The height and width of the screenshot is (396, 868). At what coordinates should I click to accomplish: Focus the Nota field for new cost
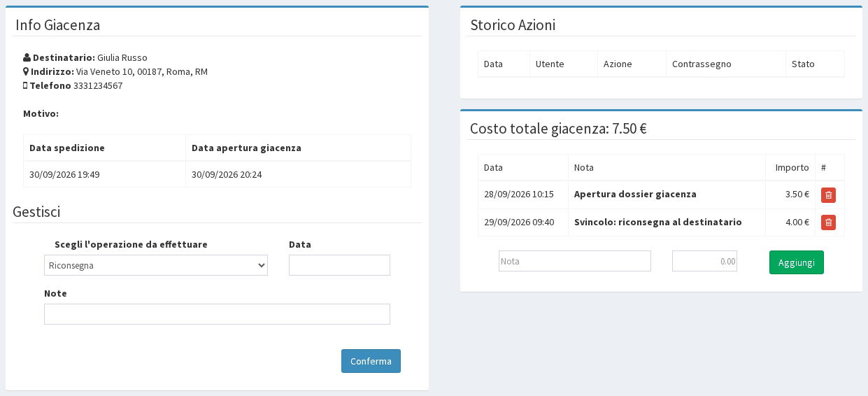[575, 261]
